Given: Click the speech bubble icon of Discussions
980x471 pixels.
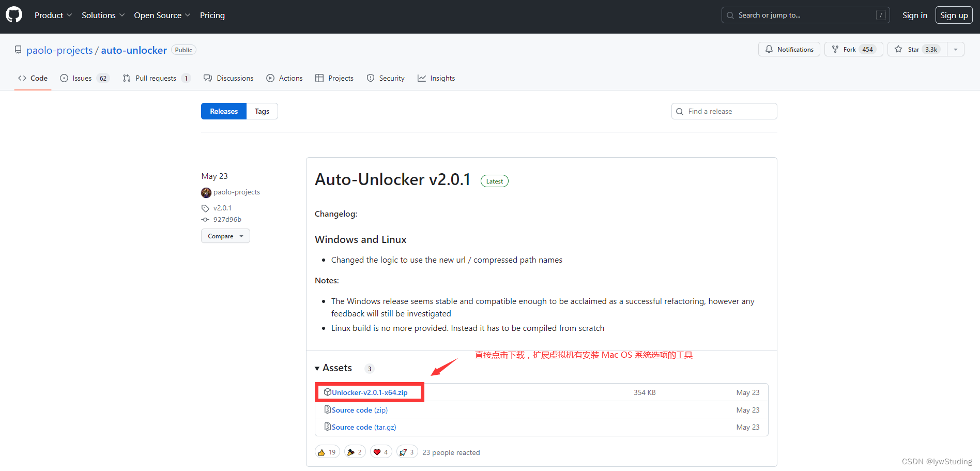Looking at the screenshot, I should click(208, 78).
